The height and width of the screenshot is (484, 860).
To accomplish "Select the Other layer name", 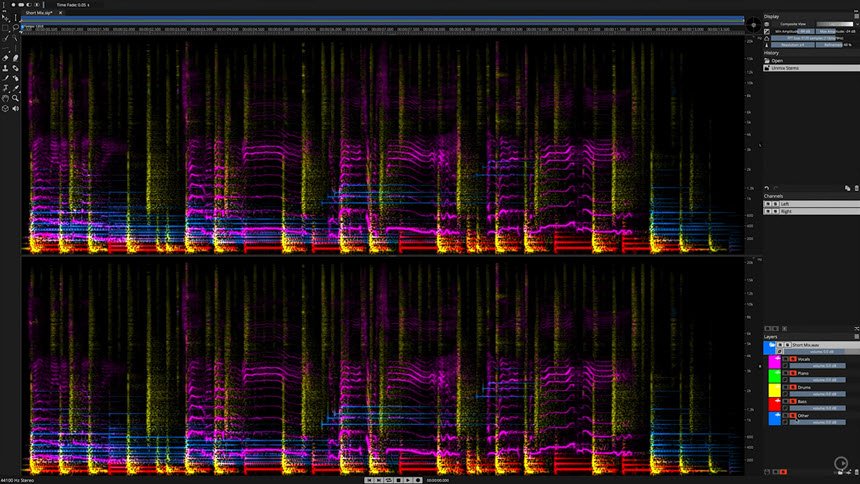I will coord(804,415).
